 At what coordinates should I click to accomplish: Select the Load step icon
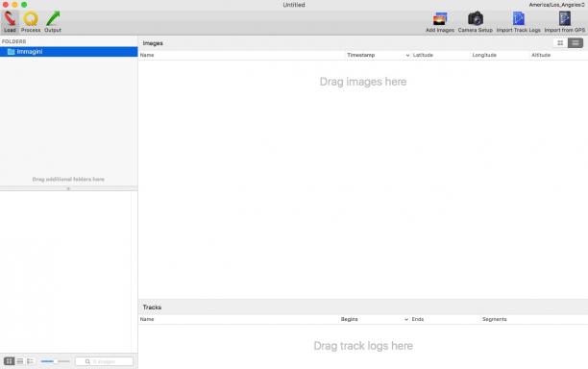[x=10, y=22]
